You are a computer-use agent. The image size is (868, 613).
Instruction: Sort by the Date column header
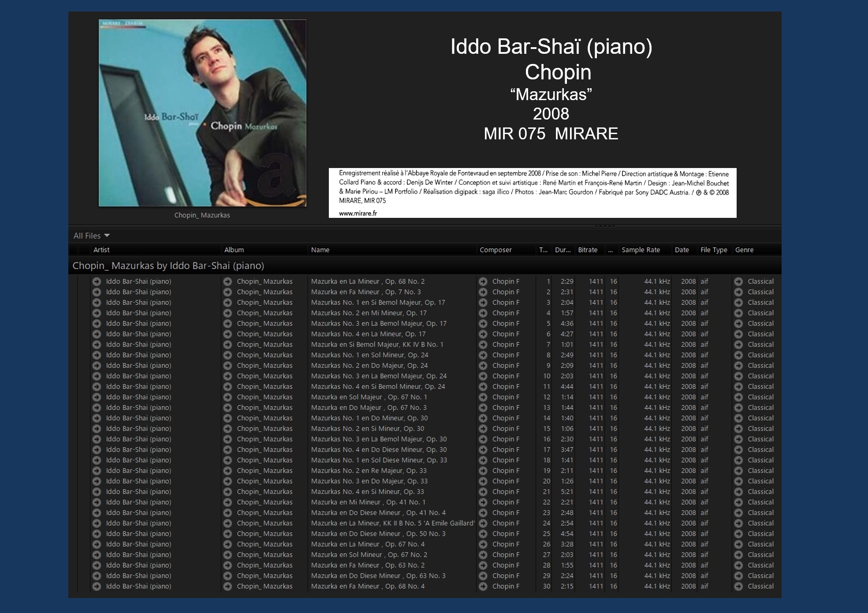click(x=682, y=250)
